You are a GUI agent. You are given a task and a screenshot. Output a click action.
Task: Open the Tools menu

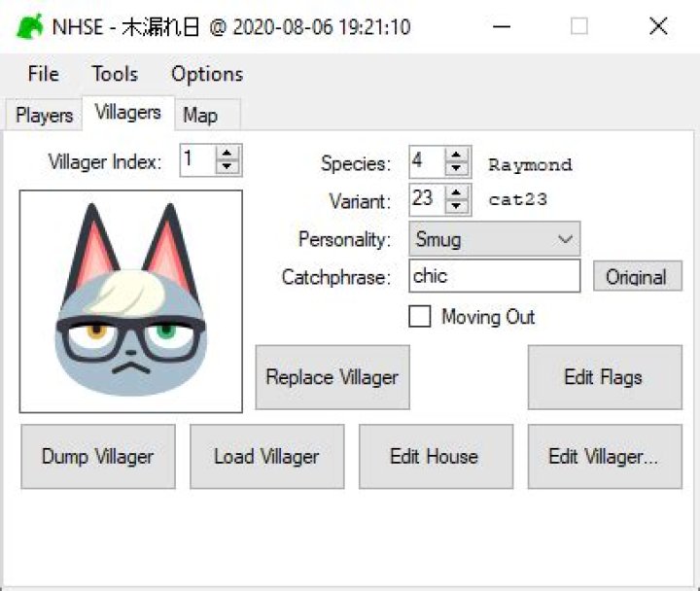(115, 74)
